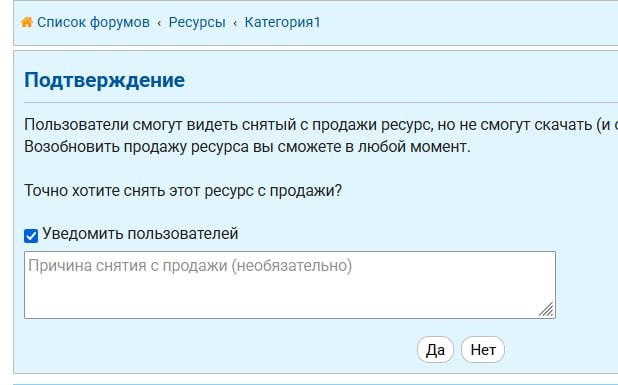The height and width of the screenshot is (385, 618).
Task: Click the Уведомить пользователей label text
Action: tap(140, 234)
